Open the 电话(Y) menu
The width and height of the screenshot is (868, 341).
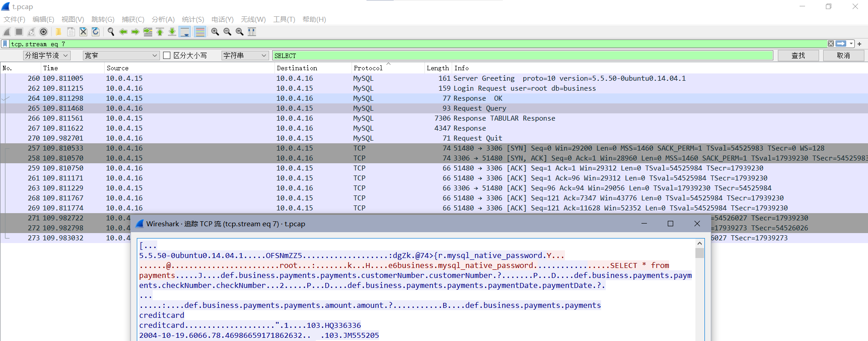(x=222, y=19)
